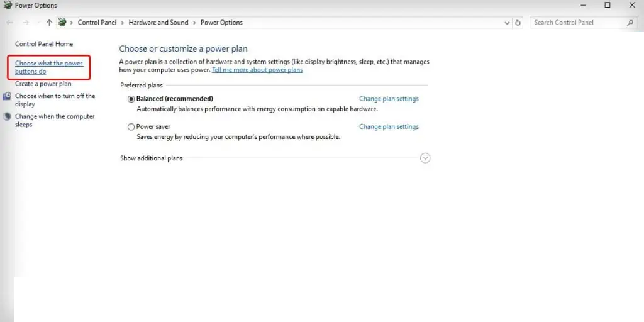The width and height of the screenshot is (644, 322).
Task: Open Create a power plan
Action: [x=43, y=84]
